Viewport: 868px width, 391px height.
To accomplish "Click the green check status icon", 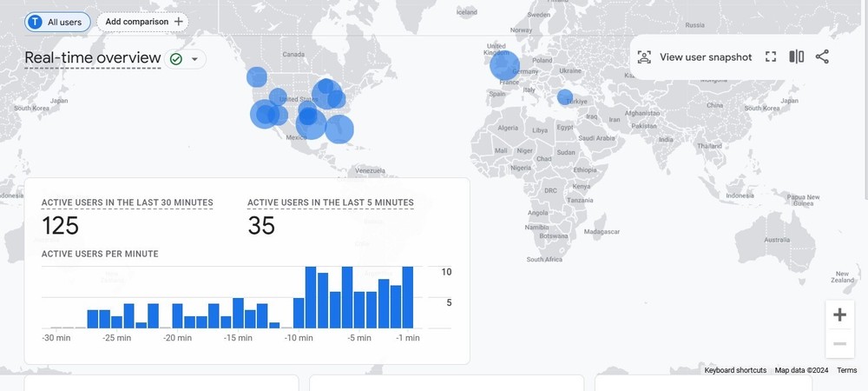I will coord(176,59).
